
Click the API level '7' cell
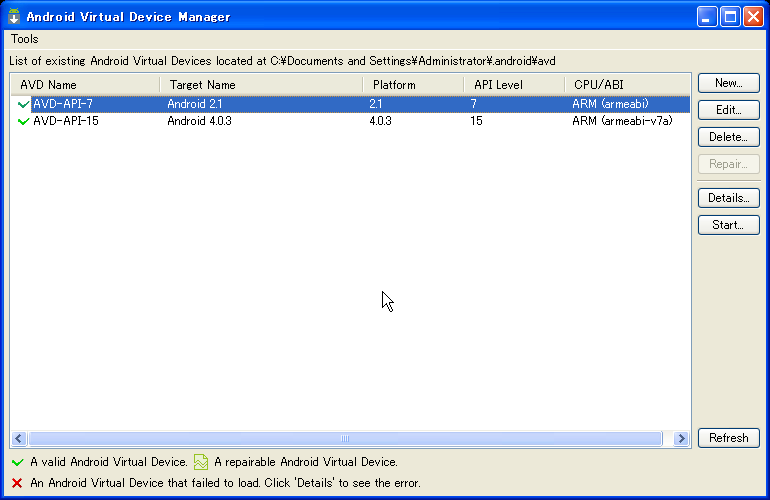click(x=473, y=104)
